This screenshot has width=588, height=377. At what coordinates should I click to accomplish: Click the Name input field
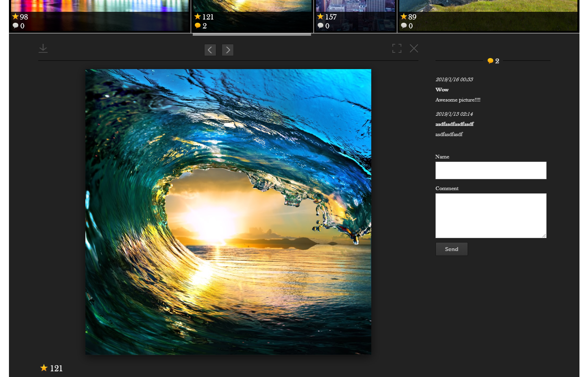pos(491,171)
